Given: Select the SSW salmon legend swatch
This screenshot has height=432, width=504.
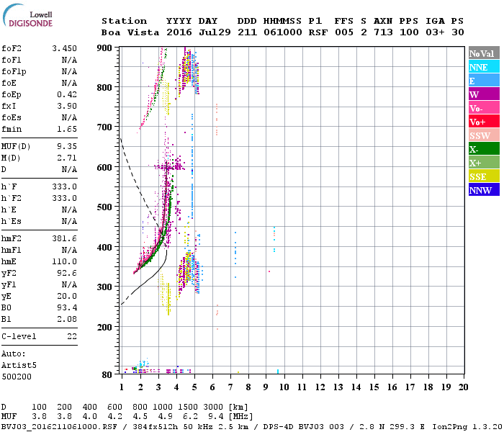Looking at the screenshot, I should pyautogui.click(x=484, y=135).
